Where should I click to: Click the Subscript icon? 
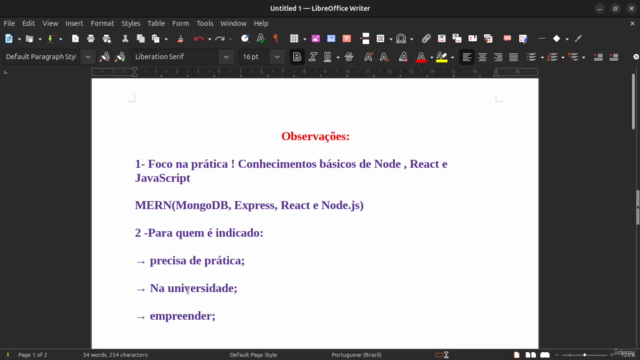[x=384, y=57]
